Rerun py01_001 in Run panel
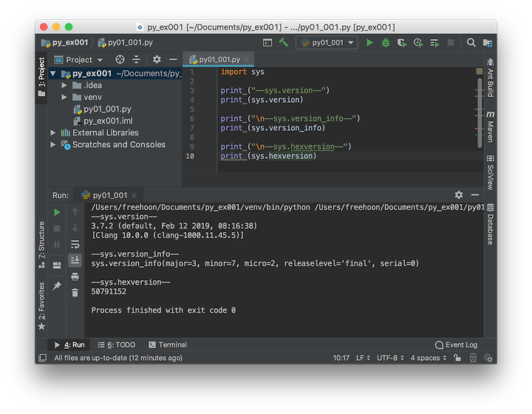532x414 pixels. [x=57, y=212]
